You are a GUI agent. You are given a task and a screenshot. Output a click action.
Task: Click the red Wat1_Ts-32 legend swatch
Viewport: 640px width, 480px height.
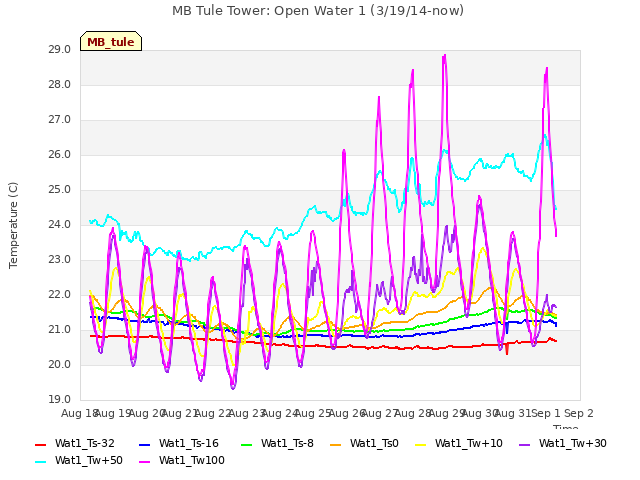[41, 444]
